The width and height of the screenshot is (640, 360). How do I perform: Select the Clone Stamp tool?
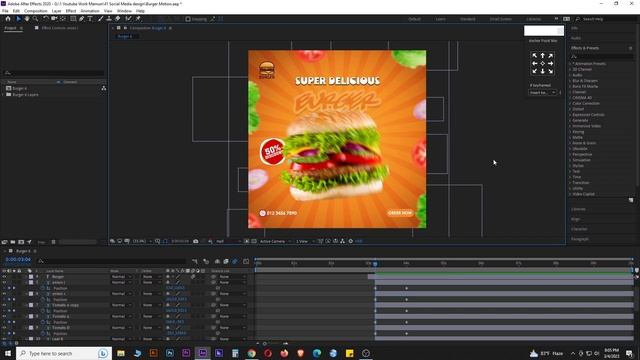(x=109, y=19)
